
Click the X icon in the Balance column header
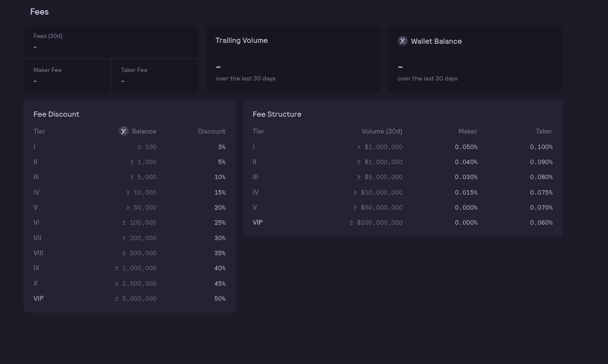coord(124,131)
